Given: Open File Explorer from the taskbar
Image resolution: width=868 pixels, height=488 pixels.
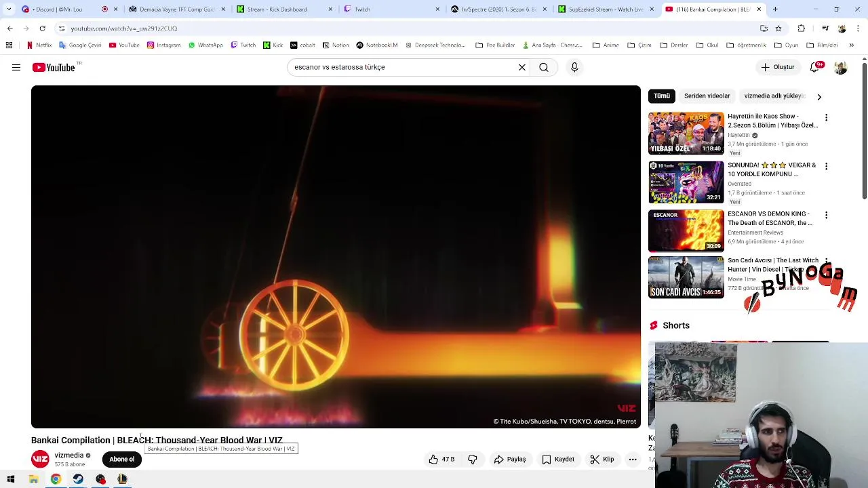Looking at the screenshot, I should click(x=33, y=479).
